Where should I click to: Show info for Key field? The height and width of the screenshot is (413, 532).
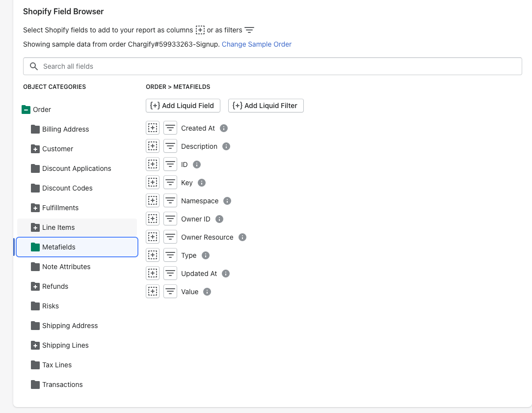(202, 183)
